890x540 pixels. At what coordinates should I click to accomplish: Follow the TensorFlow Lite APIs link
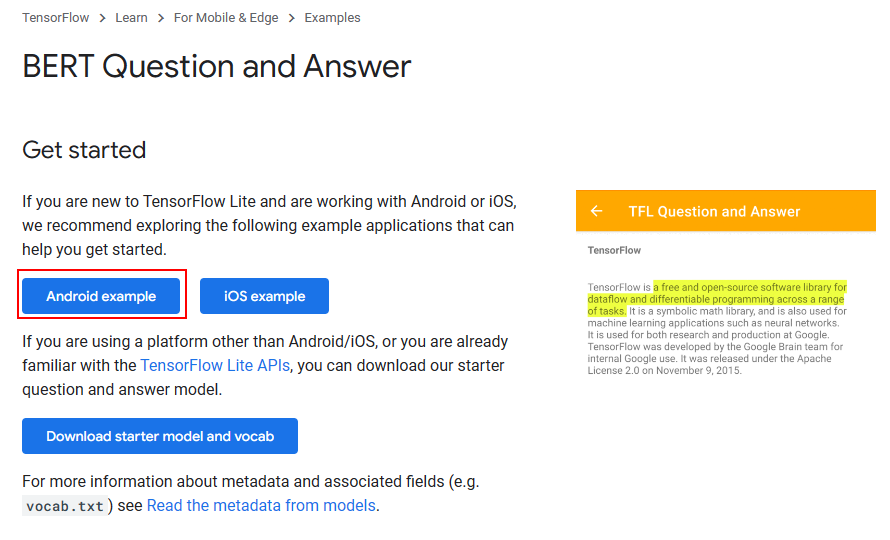coord(215,365)
